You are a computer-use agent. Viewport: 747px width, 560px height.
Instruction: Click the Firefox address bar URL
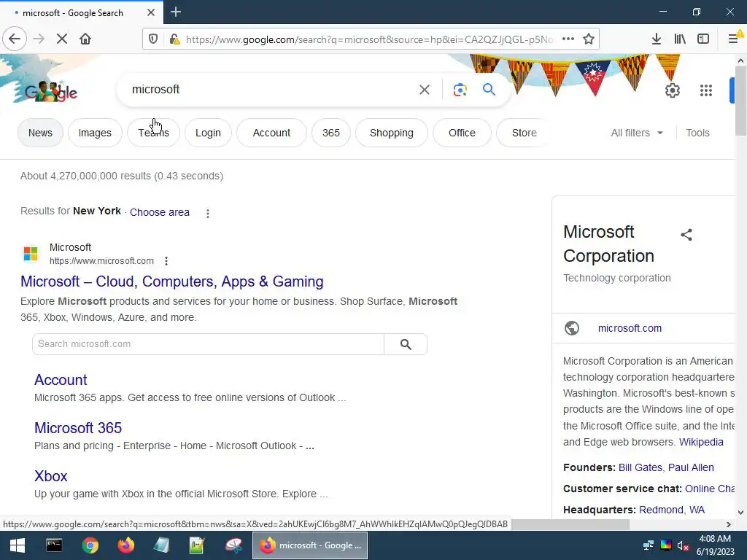[x=369, y=39]
